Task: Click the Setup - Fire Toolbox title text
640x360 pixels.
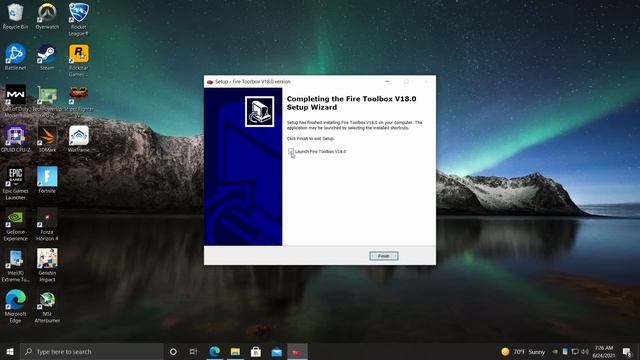Action: [x=253, y=82]
